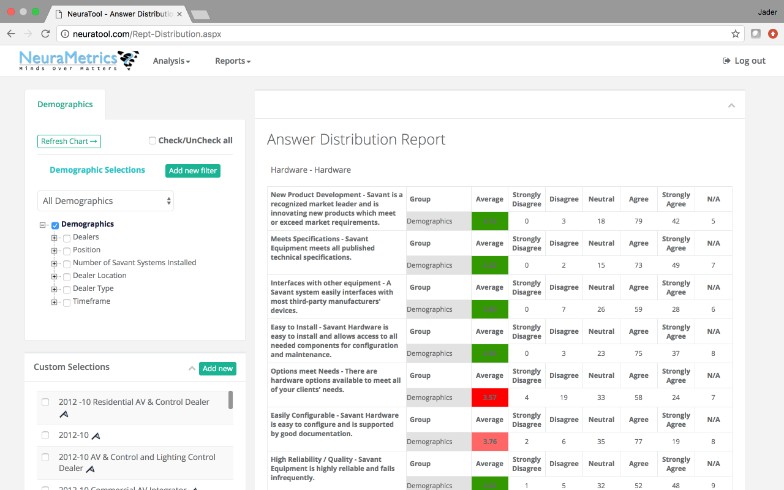Click 'Hardware - Hardware' section label
The width and height of the screenshot is (784, 490).
(x=310, y=170)
